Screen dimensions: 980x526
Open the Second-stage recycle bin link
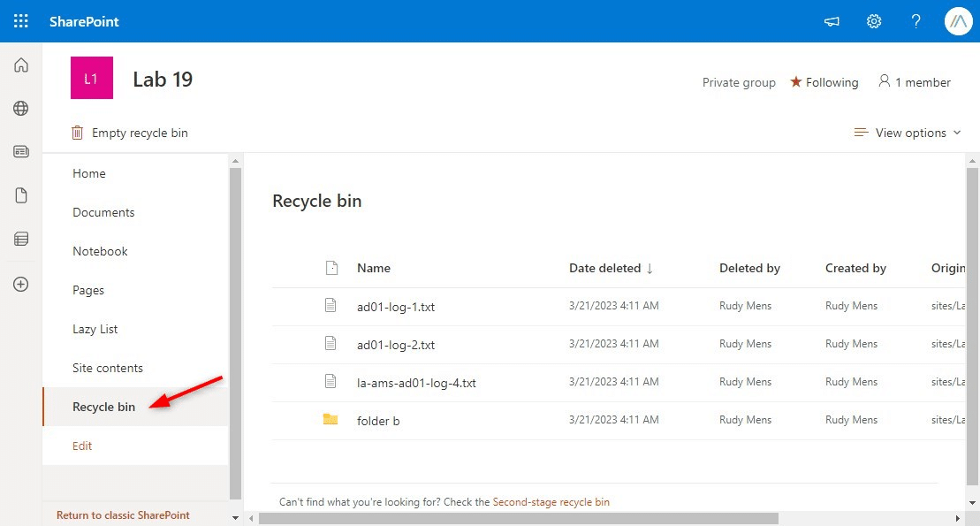[551, 501]
